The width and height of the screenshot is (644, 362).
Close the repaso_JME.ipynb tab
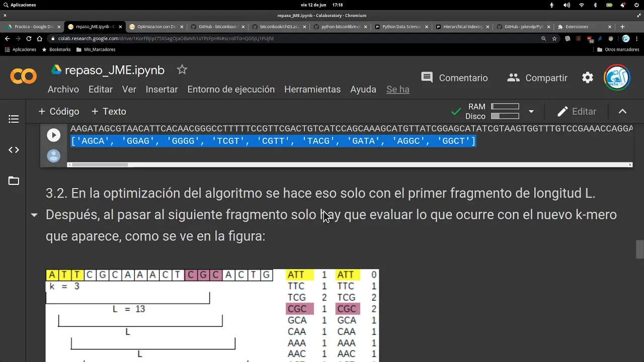pyautogui.click(x=120, y=27)
